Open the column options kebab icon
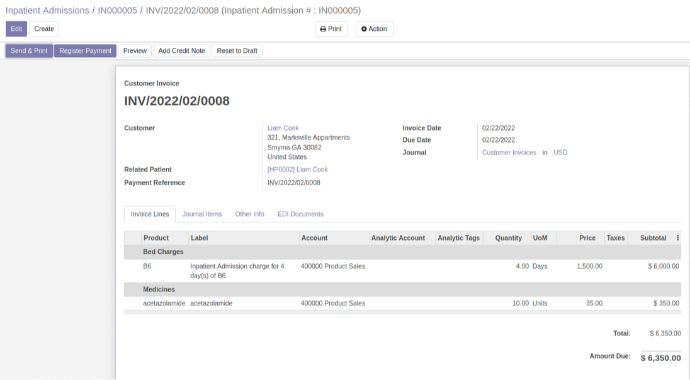 click(x=678, y=238)
